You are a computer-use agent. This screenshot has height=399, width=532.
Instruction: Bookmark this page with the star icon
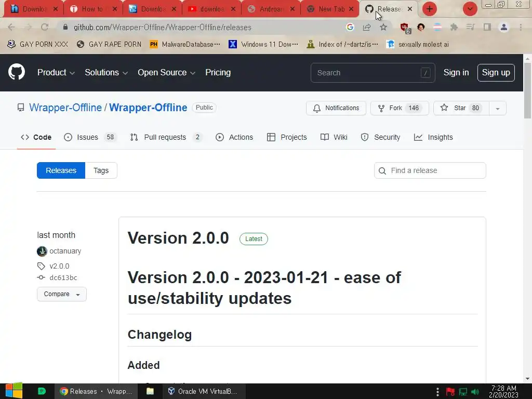pyautogui.click(x=383, y=27)
